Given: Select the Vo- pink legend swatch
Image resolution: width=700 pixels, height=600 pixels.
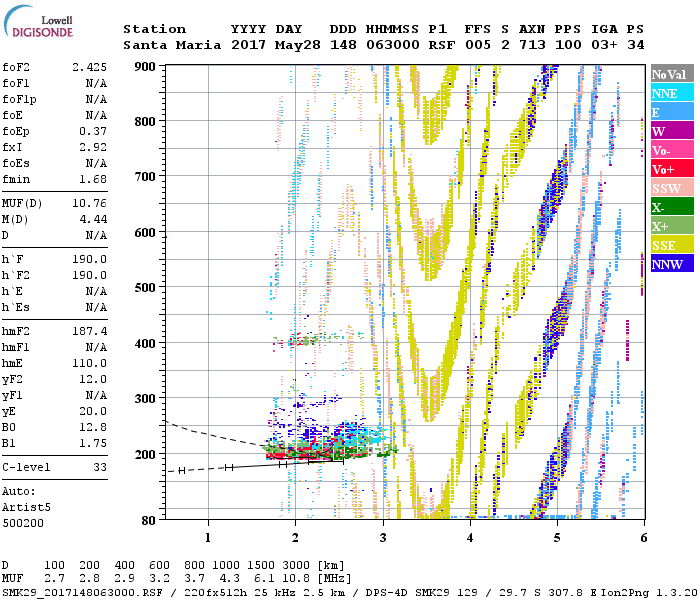Looking at the screenshot, I should tap(672, 150).
